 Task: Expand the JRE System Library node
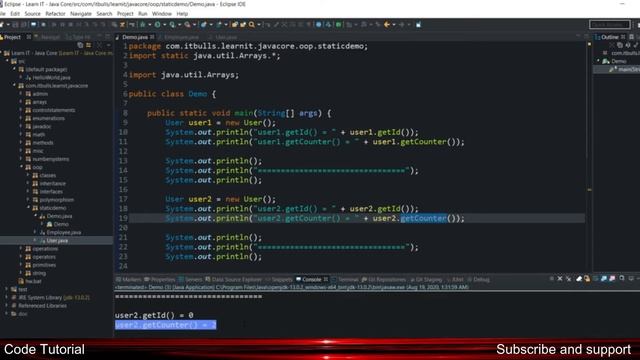click(x=7, y=298)
